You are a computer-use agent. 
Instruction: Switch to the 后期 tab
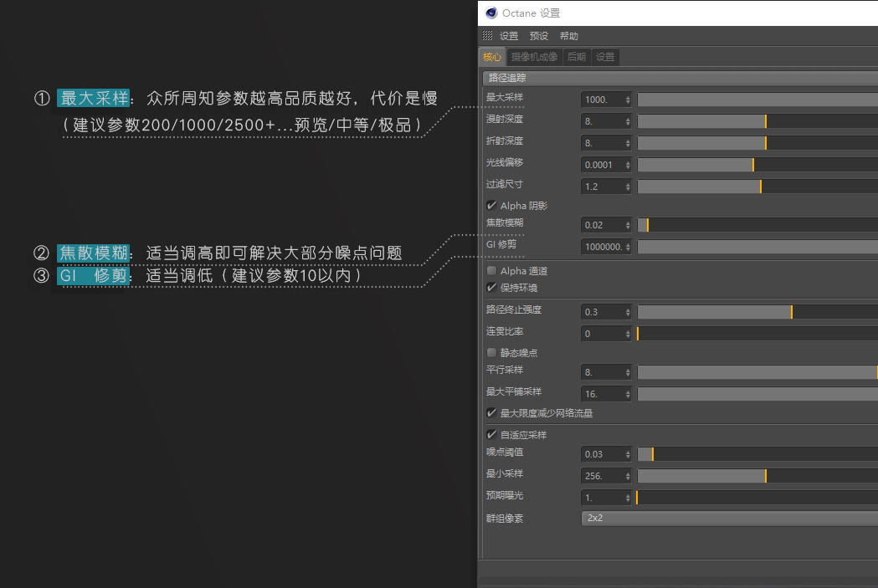tap(576, 57)
